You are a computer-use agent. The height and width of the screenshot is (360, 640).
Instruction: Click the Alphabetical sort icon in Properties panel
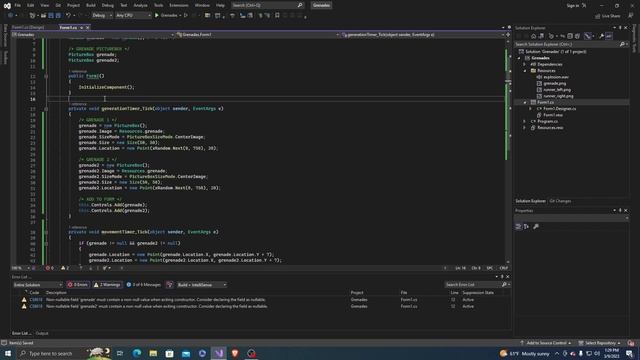click(527, 227)
